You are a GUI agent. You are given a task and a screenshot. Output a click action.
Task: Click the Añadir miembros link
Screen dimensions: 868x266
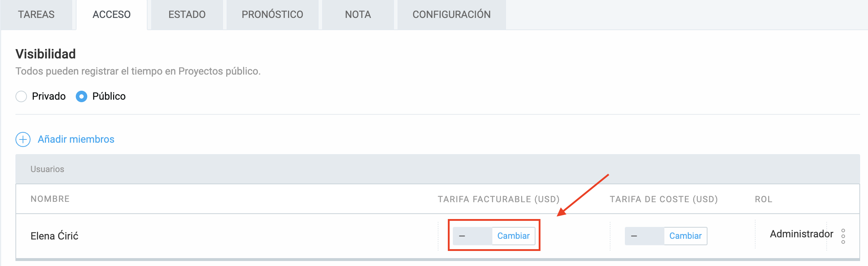click(x=76, y=139)
